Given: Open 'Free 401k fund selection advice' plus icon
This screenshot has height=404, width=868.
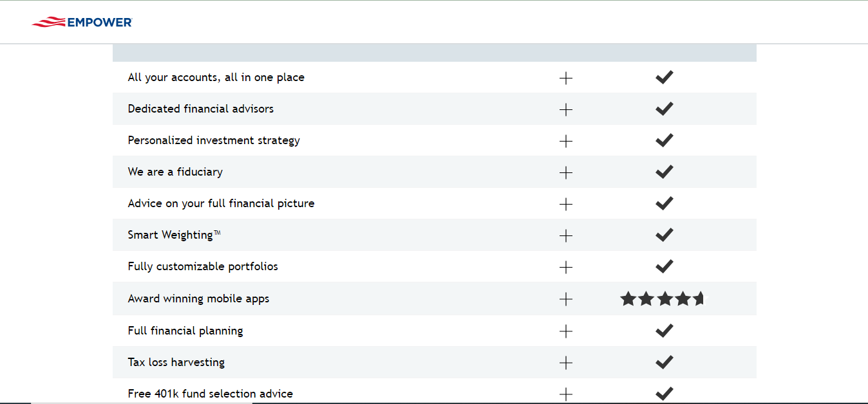Looking at the screenshot, I should [565, 394].
